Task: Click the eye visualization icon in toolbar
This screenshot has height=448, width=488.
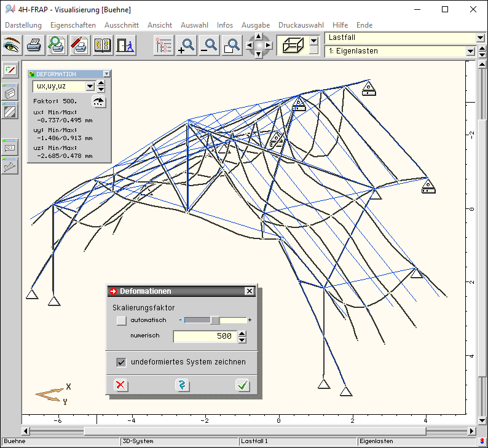Action: click(x=12, y=45)
